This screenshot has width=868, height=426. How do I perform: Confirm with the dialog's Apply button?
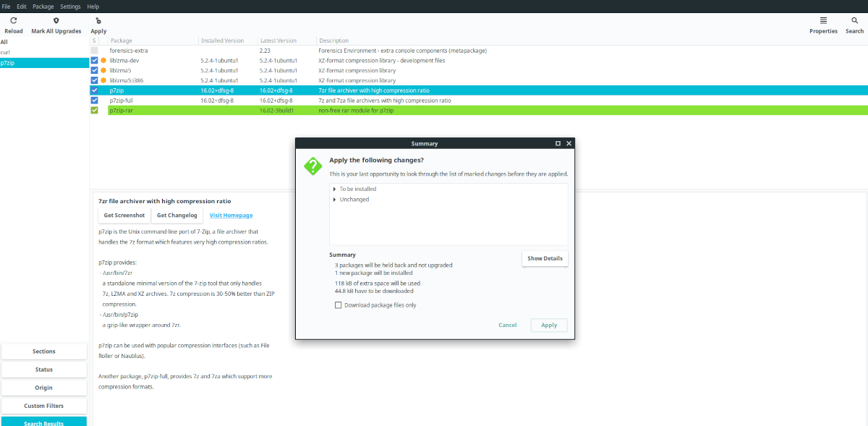[549, 325]
